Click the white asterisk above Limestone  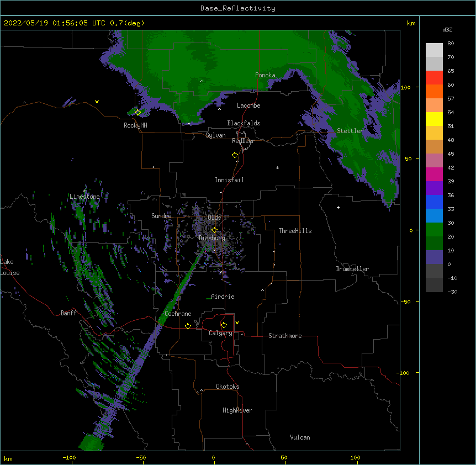tap(84, 191)
